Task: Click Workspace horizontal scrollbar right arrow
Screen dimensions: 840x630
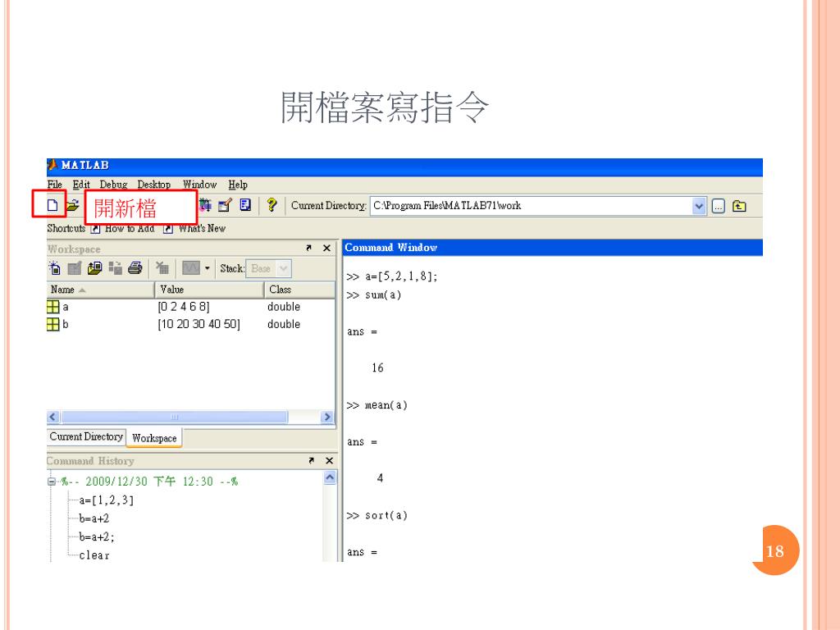Action: point(327,417)
